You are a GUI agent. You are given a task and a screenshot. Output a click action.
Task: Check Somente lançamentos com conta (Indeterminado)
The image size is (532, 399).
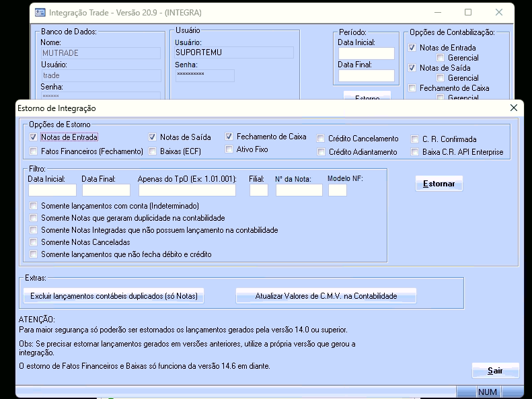(x=33, y=206)
